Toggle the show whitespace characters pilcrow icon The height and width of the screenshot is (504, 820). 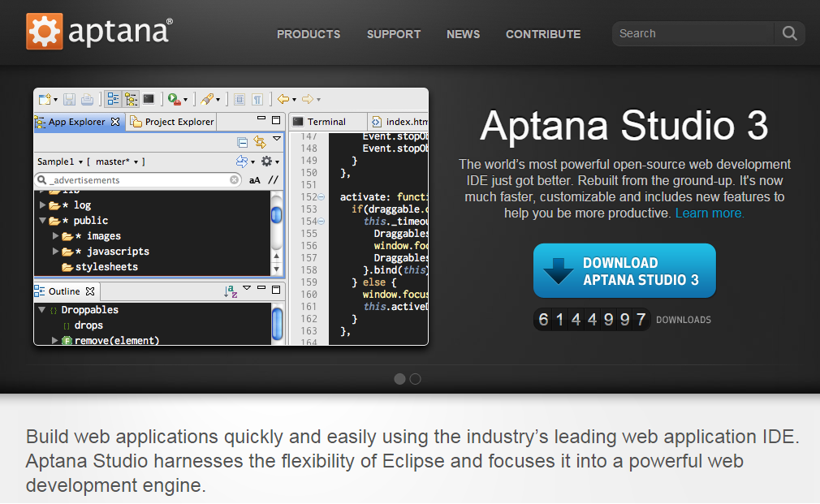pyautogui.click(x=257, y=99)
